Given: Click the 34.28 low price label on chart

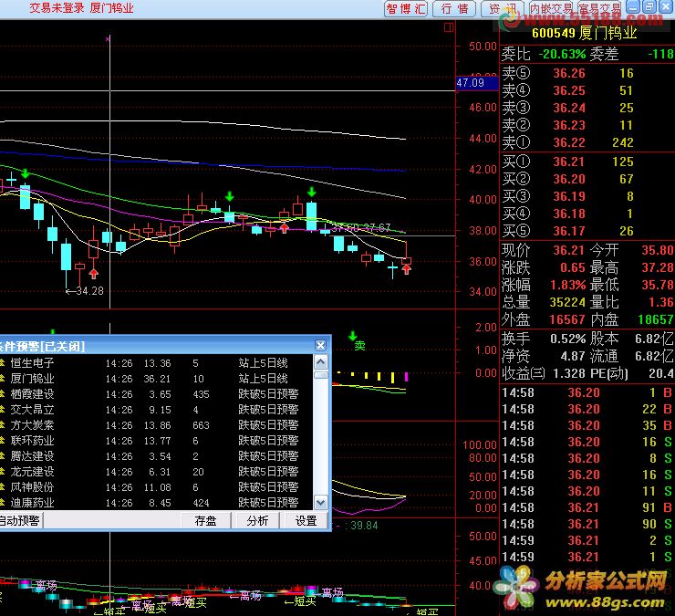Looking at the screenshot, I should tap(89, 291).
